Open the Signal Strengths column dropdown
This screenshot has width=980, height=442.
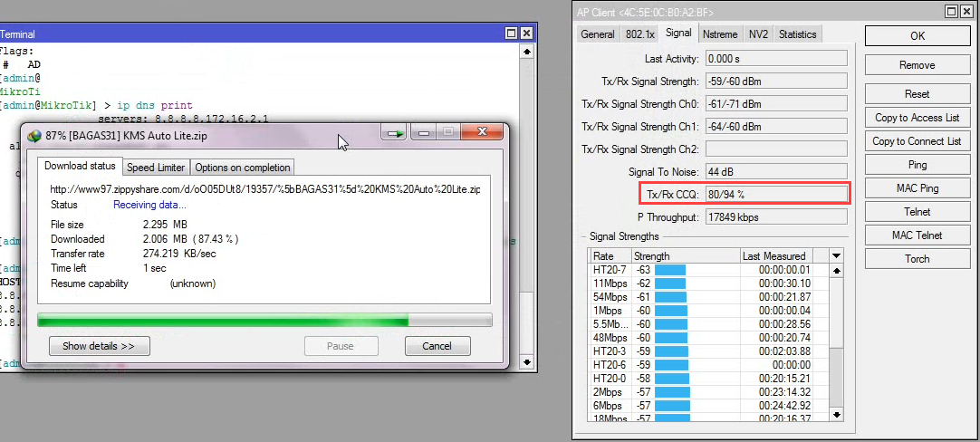[836, 255]
